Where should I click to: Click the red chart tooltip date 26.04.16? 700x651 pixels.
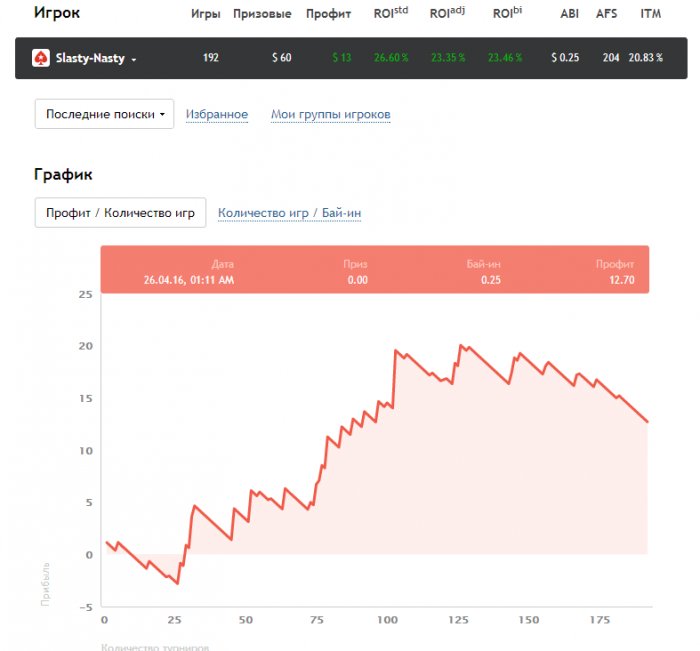click(188, 280)
